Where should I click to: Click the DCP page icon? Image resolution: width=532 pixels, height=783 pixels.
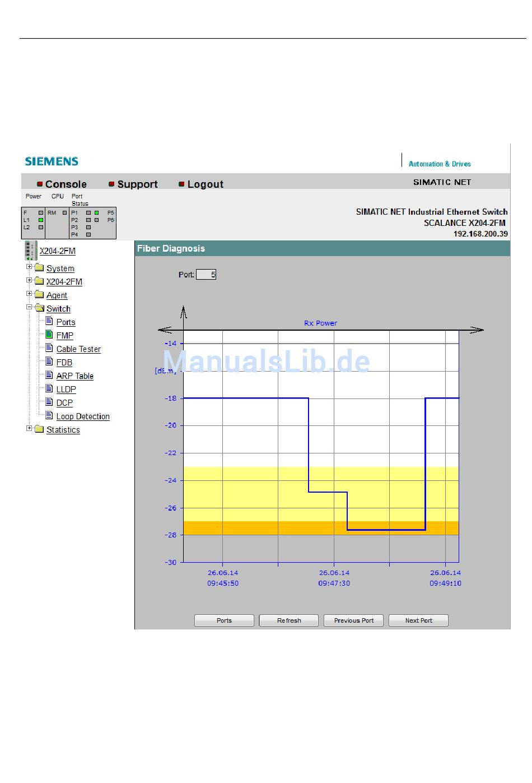[x=49, y=402]
